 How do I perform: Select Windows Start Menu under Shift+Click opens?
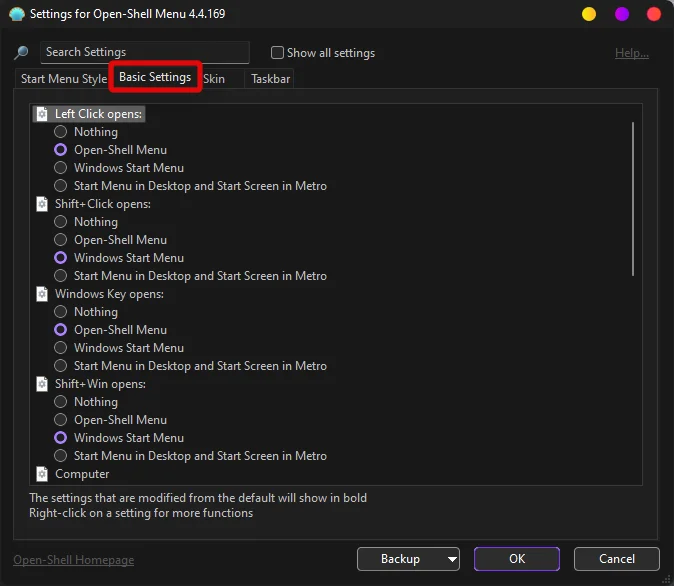[61, 258]
